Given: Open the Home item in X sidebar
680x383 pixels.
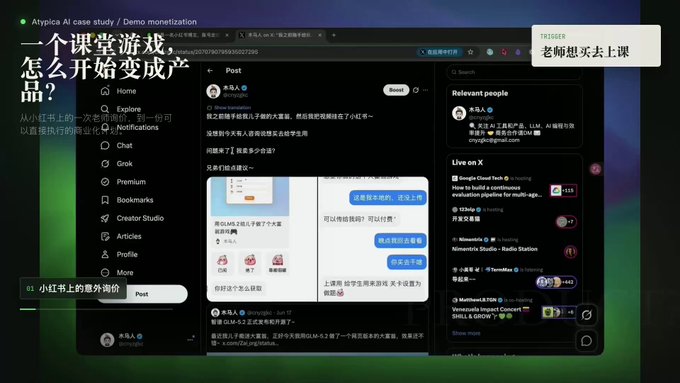Looking at the screenshot, I should pos(118,91).
